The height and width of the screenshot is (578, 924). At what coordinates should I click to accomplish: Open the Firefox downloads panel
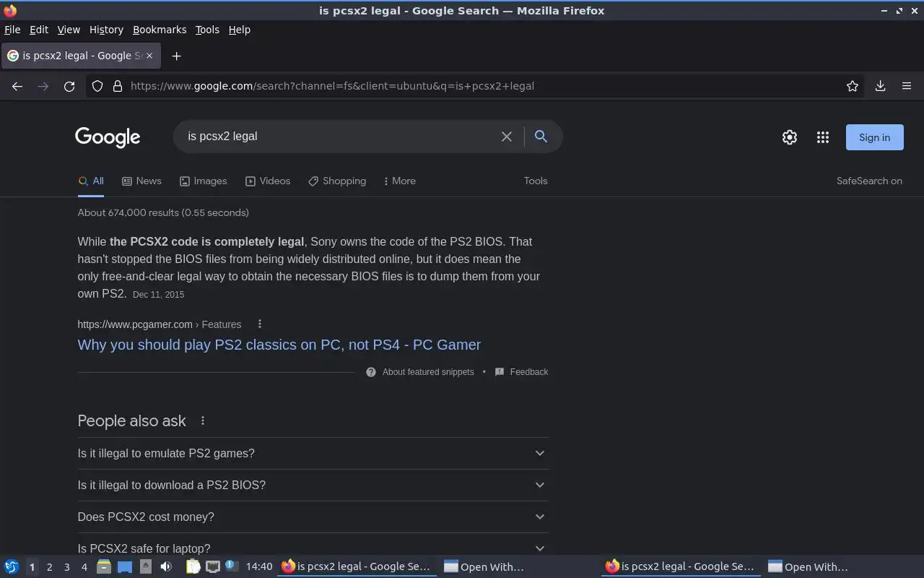point(881,86)
